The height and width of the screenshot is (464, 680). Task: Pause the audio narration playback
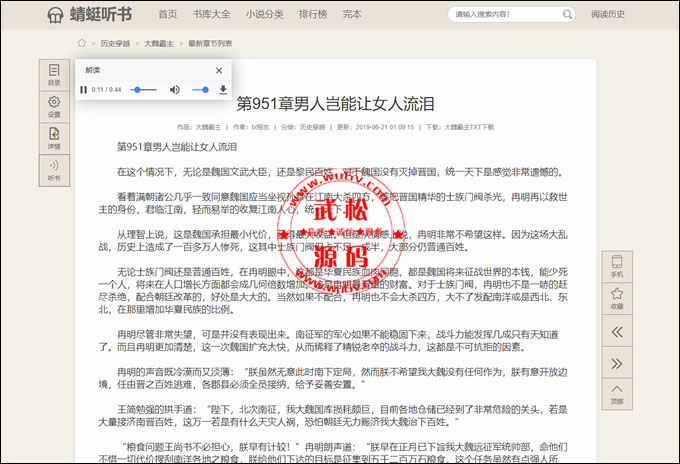(83, 90)
